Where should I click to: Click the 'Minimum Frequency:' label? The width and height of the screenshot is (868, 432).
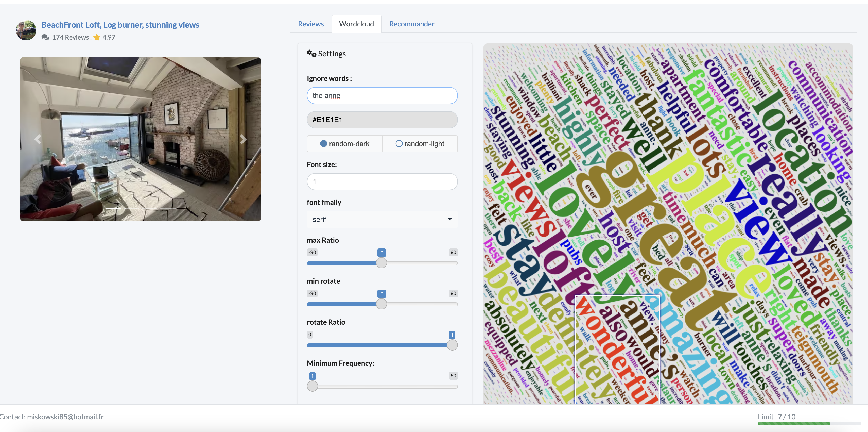340,363
